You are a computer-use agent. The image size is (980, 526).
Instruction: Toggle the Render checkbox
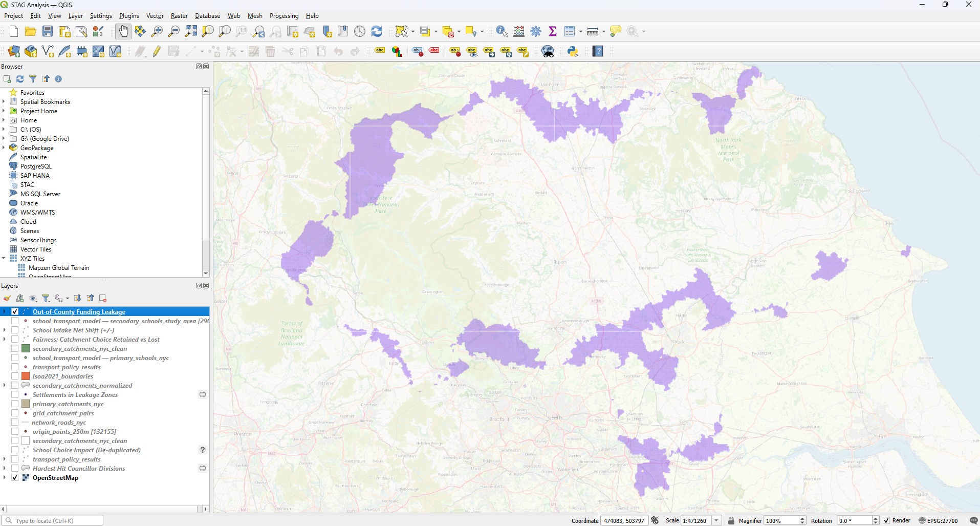coord(886,520)
